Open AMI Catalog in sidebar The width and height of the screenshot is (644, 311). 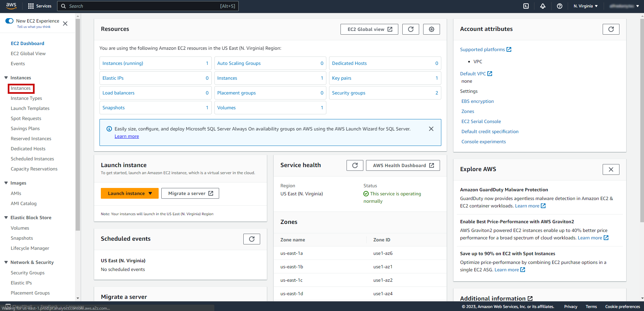click(x=24, y=203)
